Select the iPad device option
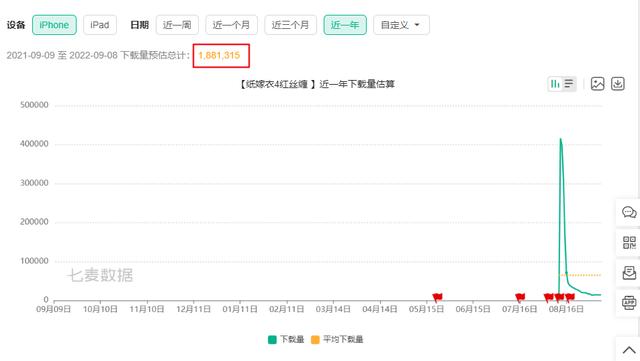640x361 pixels. (x=100, y=25)
